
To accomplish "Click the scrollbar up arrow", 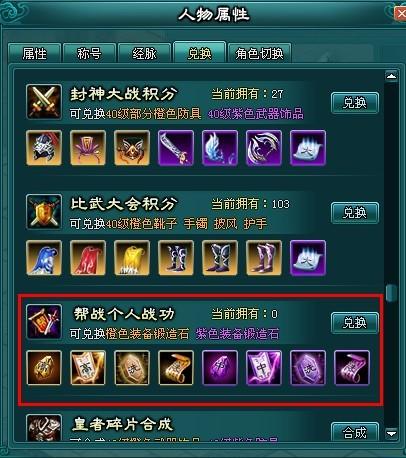I will click(391, 76).
